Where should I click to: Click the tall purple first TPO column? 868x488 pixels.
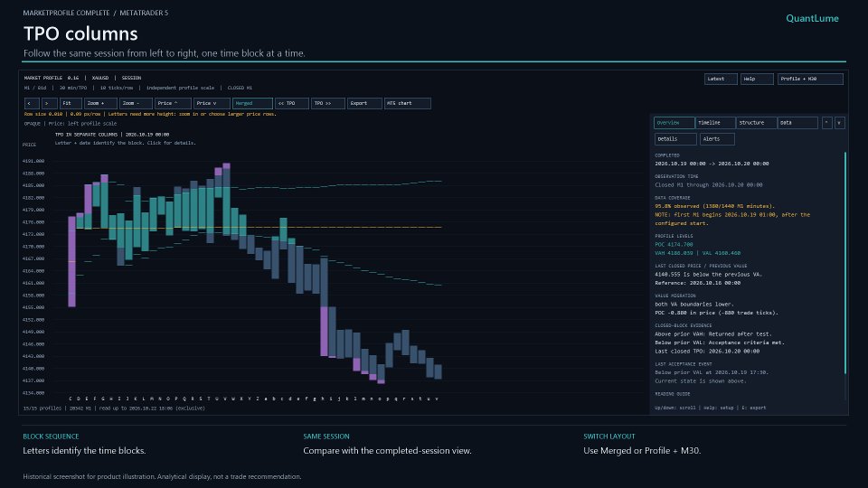click(x=72, y=261)
